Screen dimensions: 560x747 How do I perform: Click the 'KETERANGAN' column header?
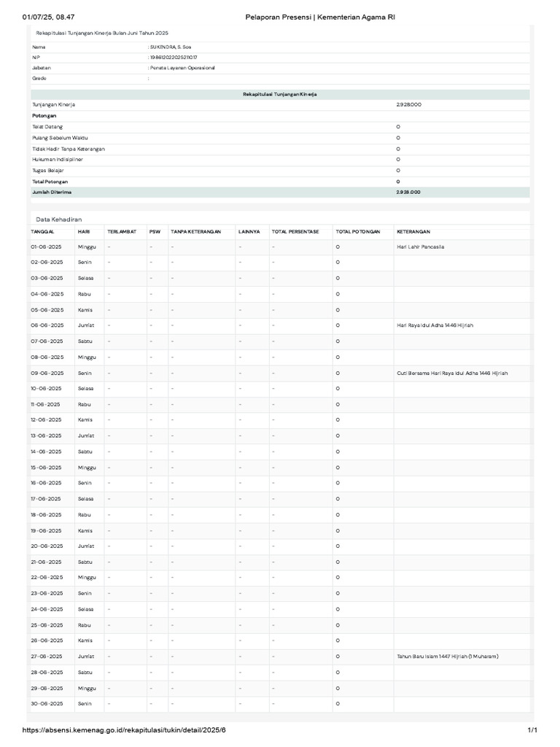pyautogui.click(x=413, y=232)
